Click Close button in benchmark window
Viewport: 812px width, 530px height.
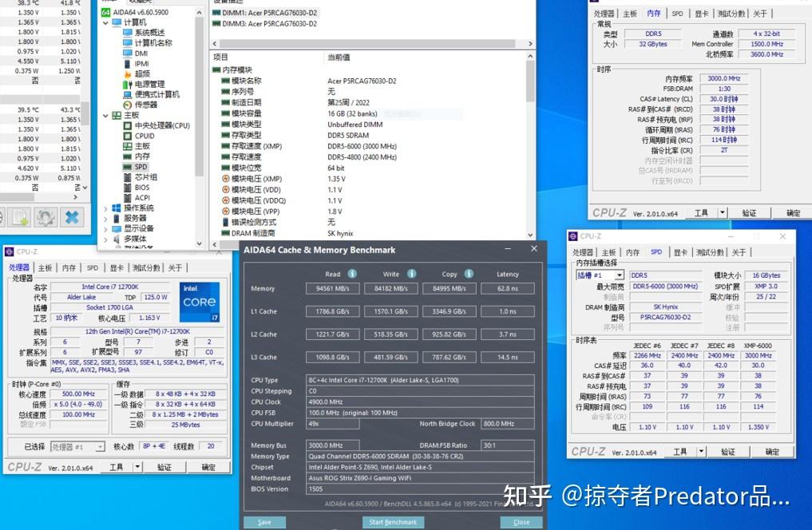[521, 522]
